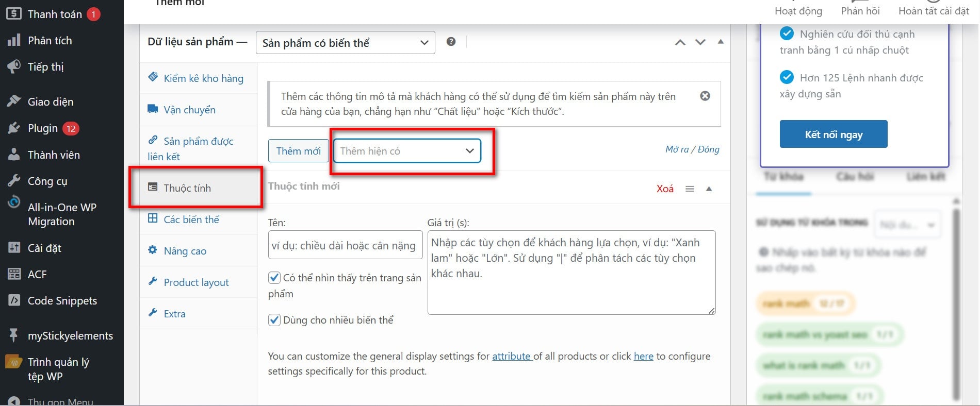Click the Plugin plug icon
The width and height of the screenshot is (980, 406).
coord(14,128)
